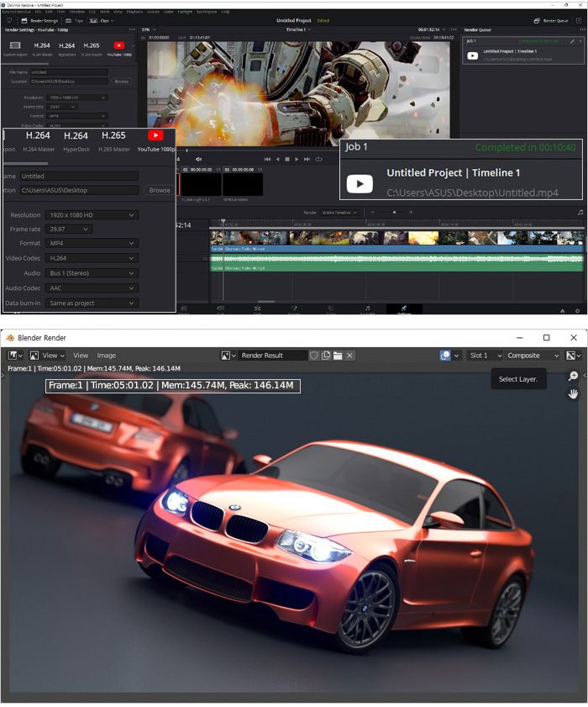Switch to the Color page tab

coord(331,309)
